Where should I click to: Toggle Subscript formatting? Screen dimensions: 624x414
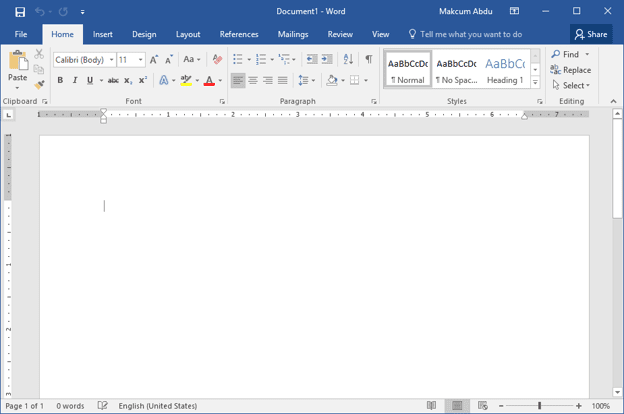point(128,80)
